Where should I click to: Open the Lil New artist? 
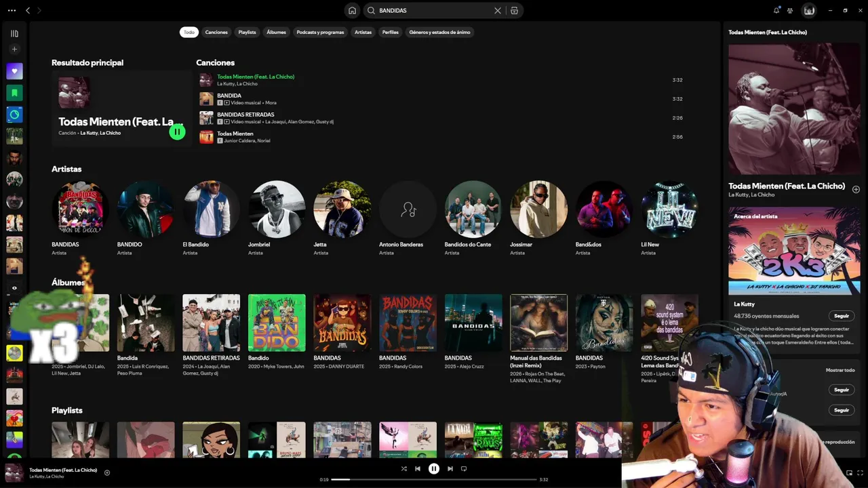(670, 209)
